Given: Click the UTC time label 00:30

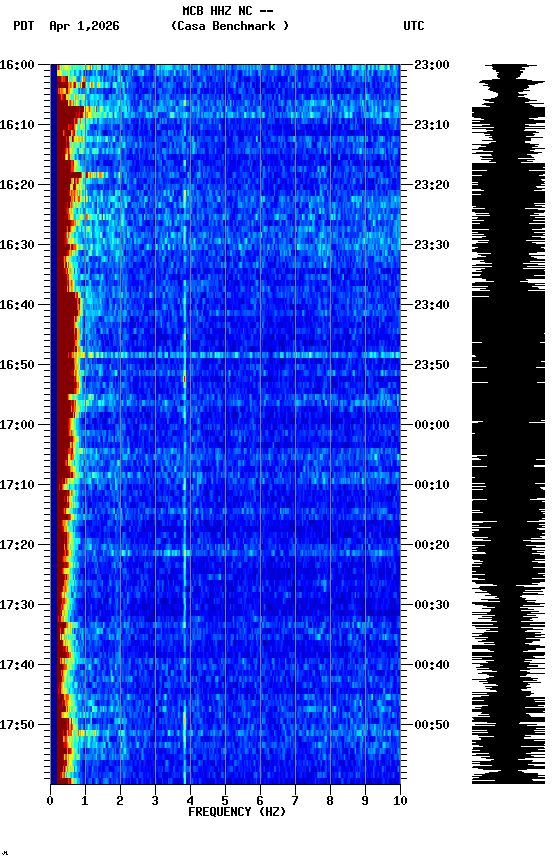Looking at the screenshot, I should (x=432, y=605).
